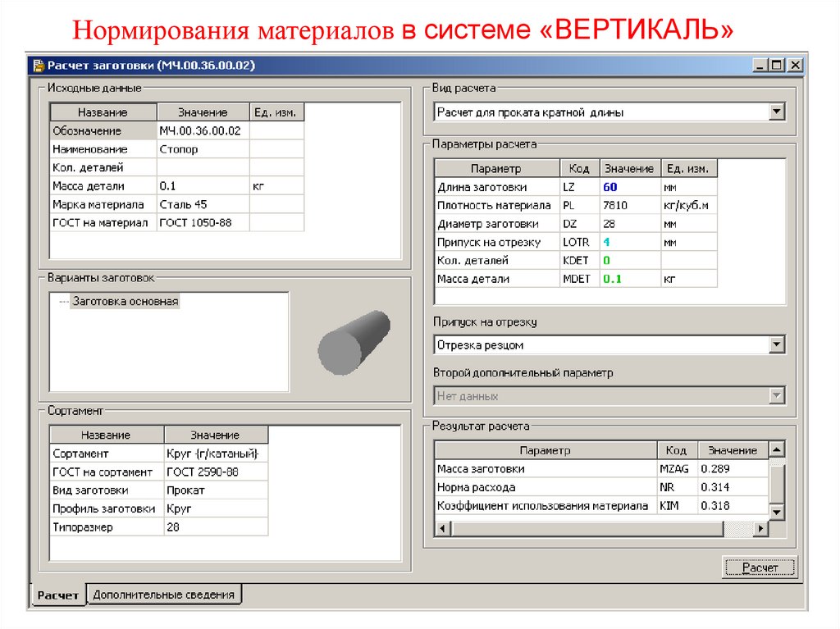Click the 'Код' header in parameters table
The image size is (840, 629).
pyautogui.click(x=579, y=169)
